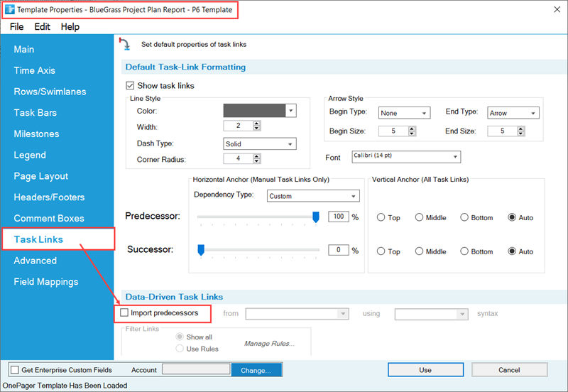Viewport: 568px width, 392px height.
Task: Go to the Advanced tab
Action: pos(35,261)
